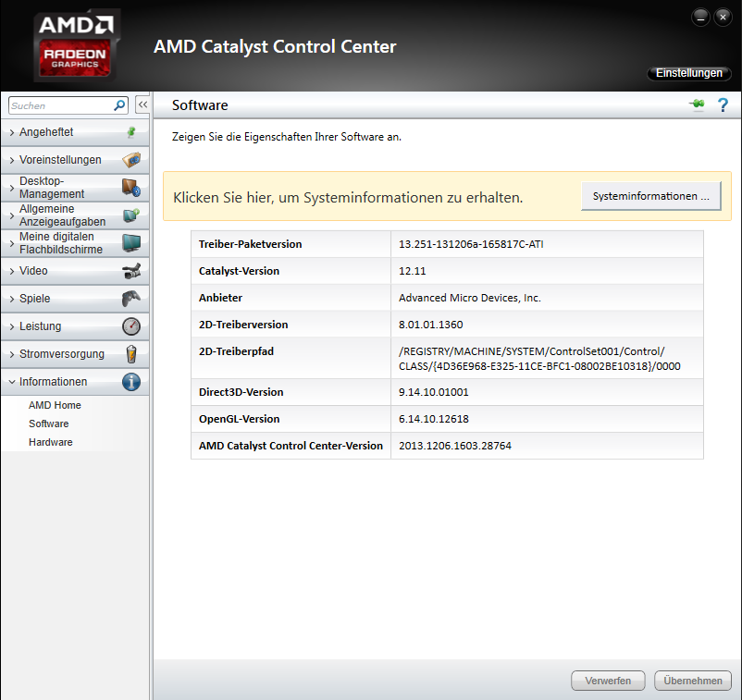Click Advanced Micro Devices, Inc. cell

(469, 298)
